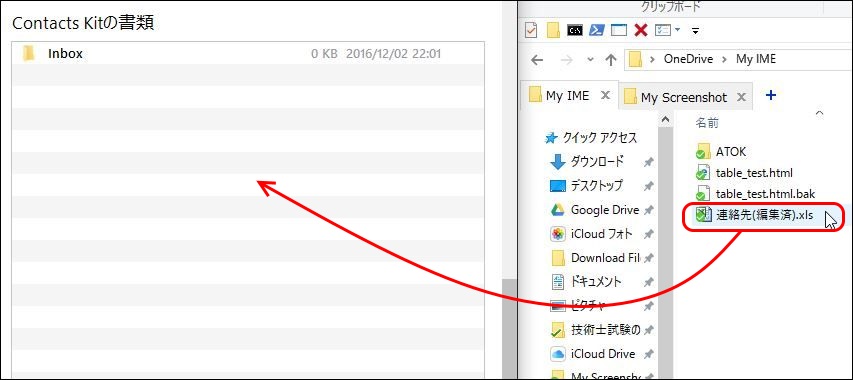Expand the chevron before OneDrive in address bar
Image resolution: width=853 pixels, height=380 pixels.
pos(652,59)
